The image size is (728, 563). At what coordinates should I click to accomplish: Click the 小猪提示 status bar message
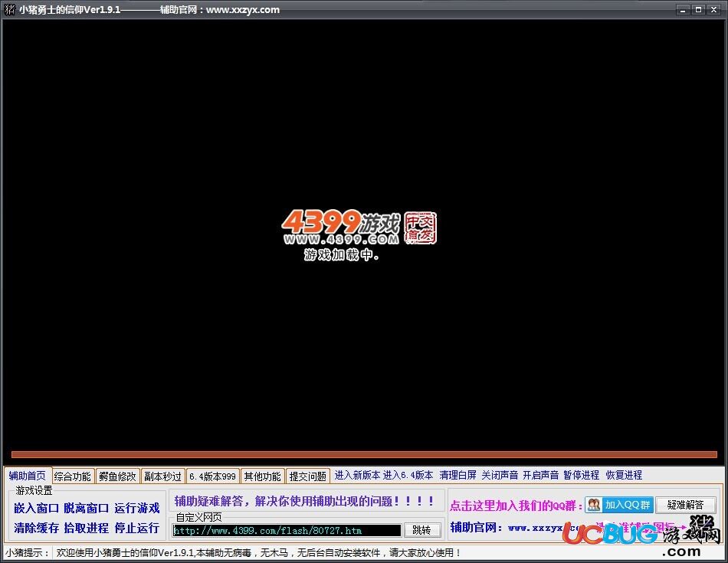258,553
